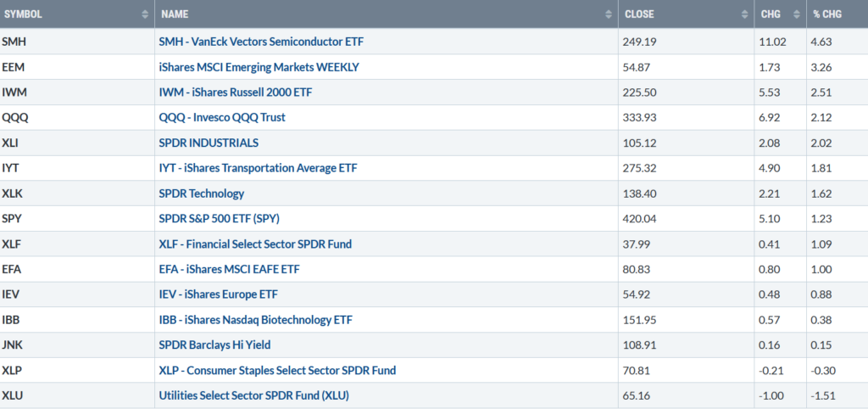Open SPDR Technology link
The width and height of the screenshot is (868, 409).
point(202,193)
